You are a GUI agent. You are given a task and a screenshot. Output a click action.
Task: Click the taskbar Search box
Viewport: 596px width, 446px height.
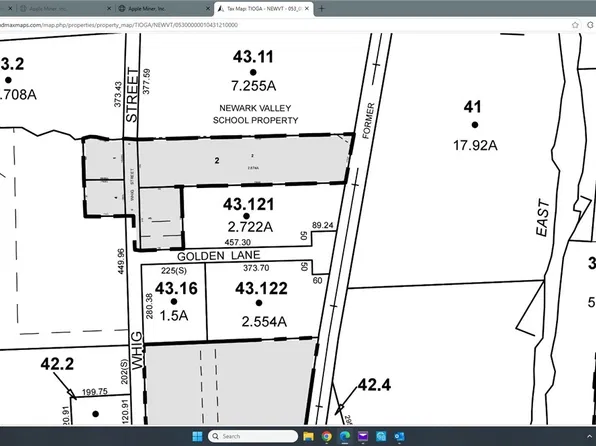point(253,436)
